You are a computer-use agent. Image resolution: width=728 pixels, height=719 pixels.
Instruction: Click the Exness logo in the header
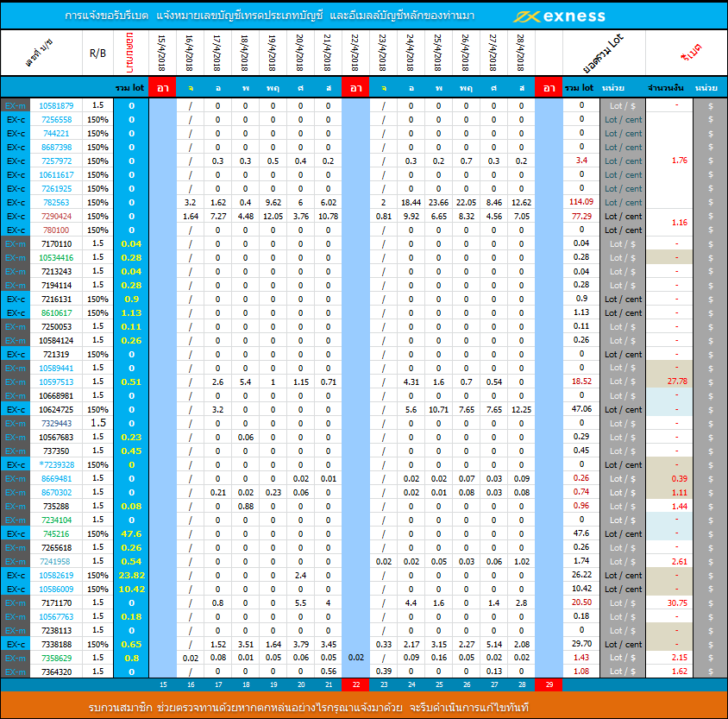pyautogui.click(x=560, y=16)
